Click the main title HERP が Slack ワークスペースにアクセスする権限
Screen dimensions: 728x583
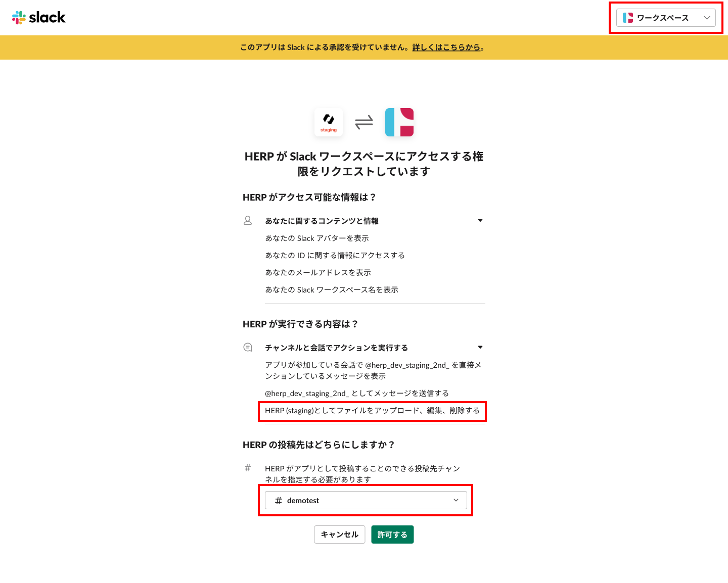364,164
